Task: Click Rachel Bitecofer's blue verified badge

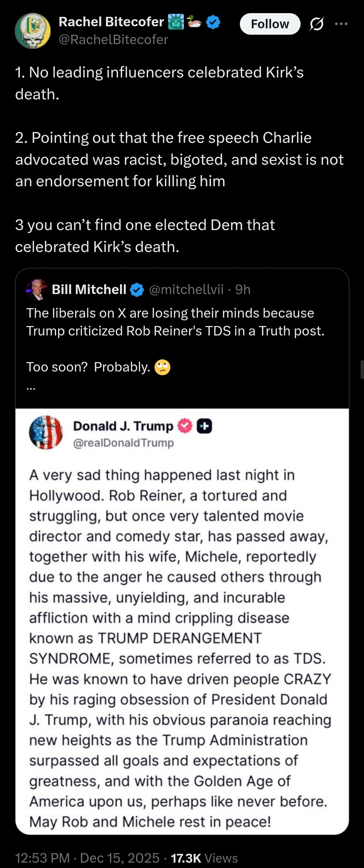Action: pos(213,22)
